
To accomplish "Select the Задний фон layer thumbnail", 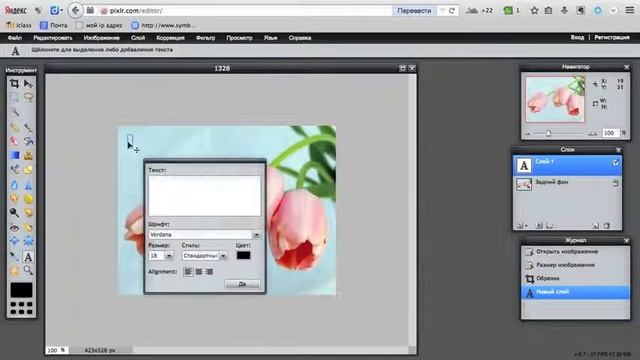I will pos(524,184).
